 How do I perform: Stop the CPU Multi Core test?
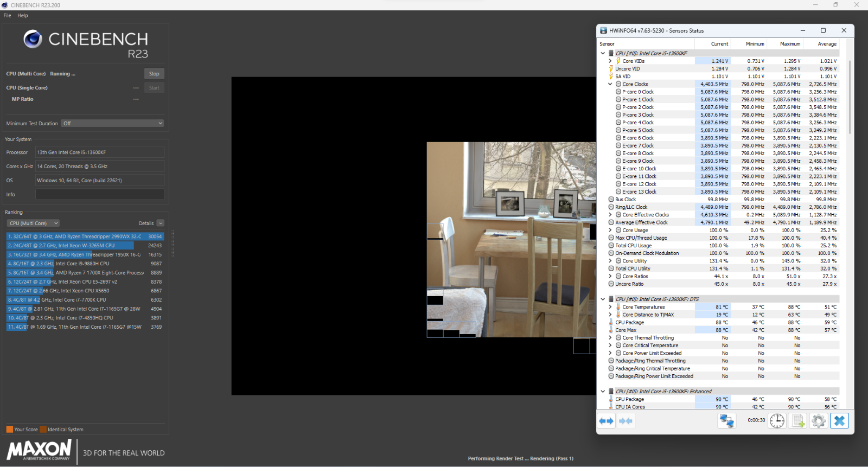pyautogui.click(x=154, y=74)
